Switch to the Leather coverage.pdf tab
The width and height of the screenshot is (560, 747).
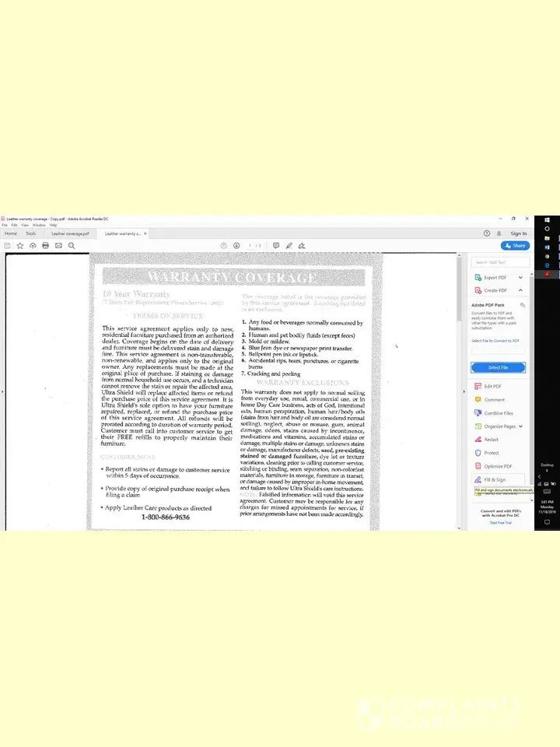71,233
